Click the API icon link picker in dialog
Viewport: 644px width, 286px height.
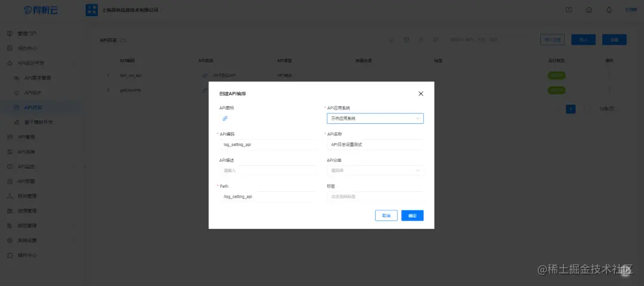(x=225, y=119)
